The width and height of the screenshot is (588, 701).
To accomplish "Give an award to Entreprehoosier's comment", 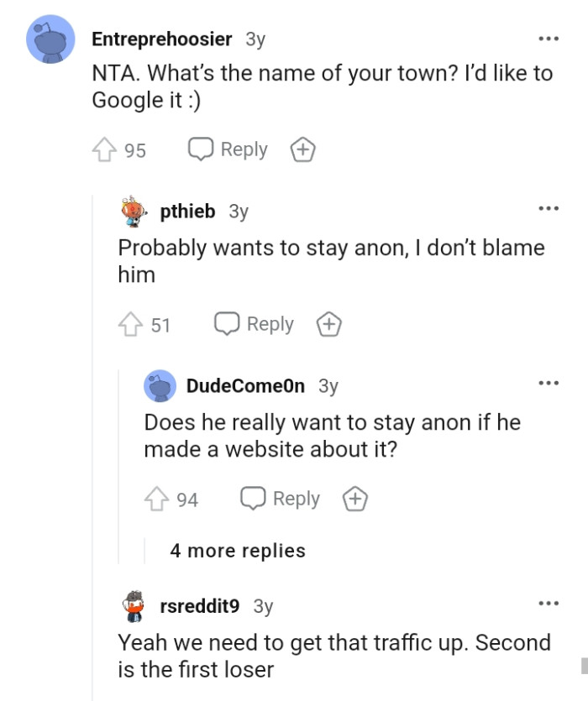I will pos(302,149).
